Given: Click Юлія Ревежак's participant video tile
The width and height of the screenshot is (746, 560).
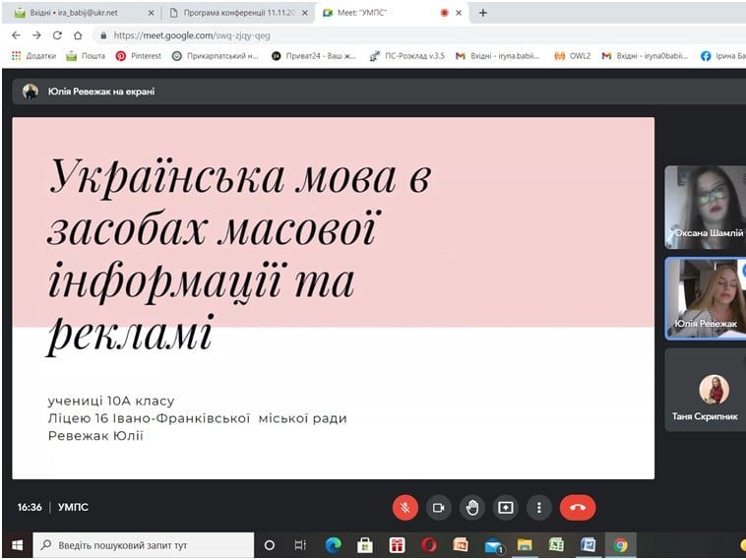Looking at the screenshot, I should coord(705,297).
